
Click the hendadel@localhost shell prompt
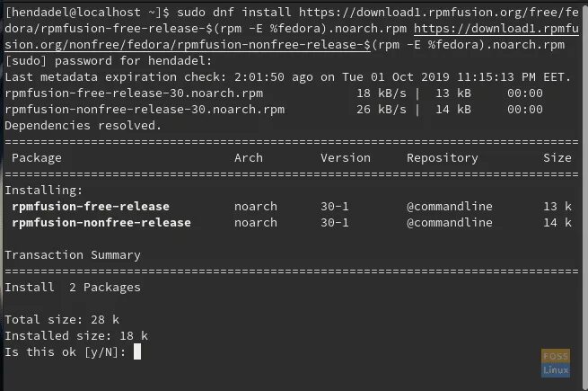[87, 13]
